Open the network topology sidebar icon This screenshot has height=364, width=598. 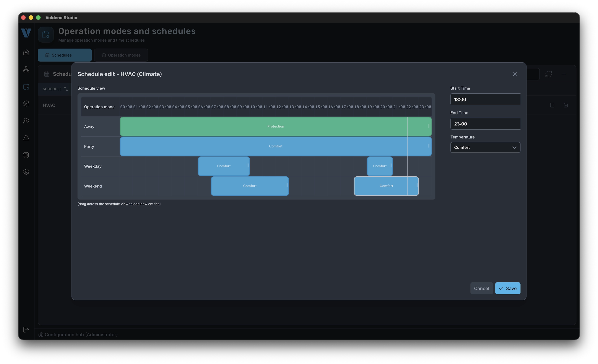(26, 70)
